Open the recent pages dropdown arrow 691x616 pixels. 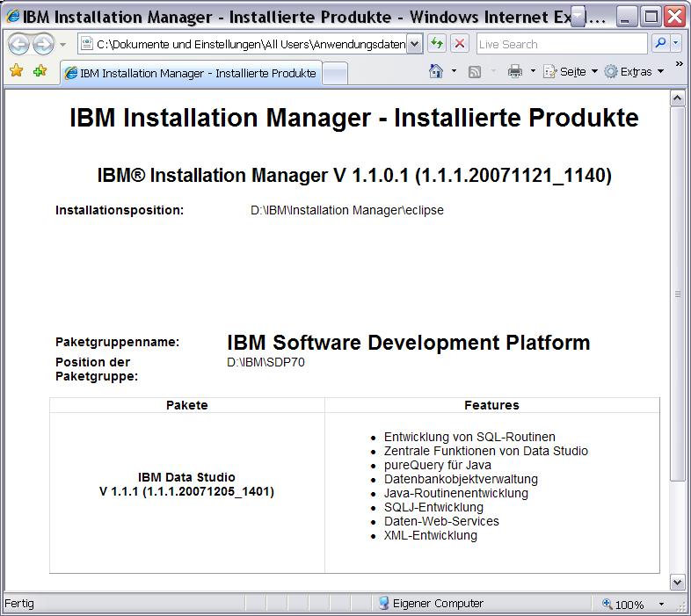[x=63, y=45]
